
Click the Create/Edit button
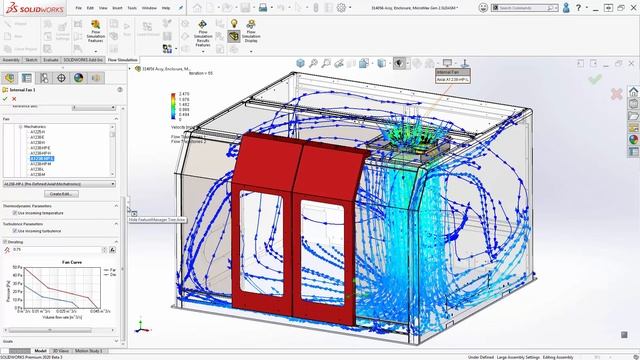tap(61, 194)
